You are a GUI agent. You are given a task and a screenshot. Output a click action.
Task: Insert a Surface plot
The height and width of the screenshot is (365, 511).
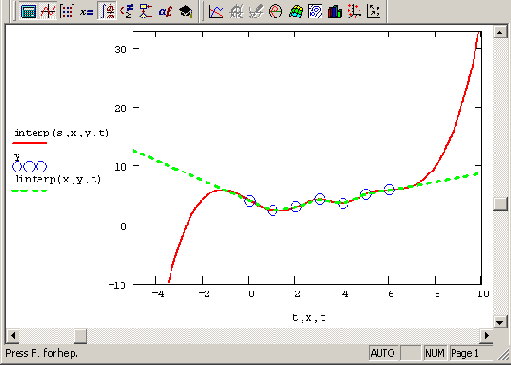[x=295, y=12]
